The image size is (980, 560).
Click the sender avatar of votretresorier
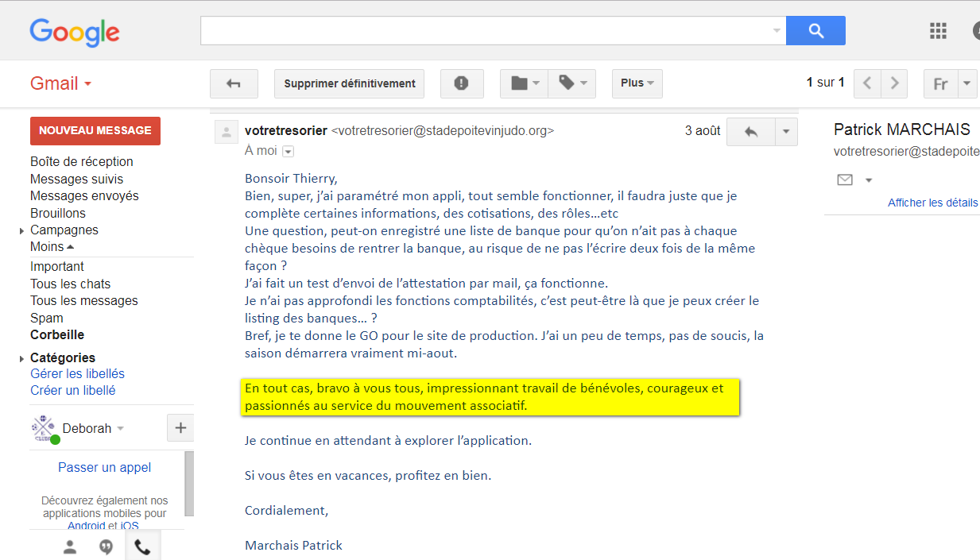click(227, 132)
